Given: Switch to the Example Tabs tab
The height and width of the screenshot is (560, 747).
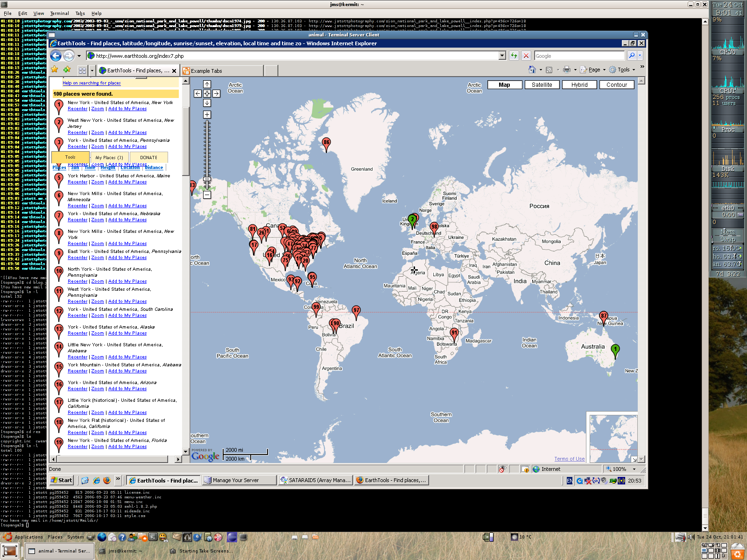Looking at the screenshot, I should (222, 71).
